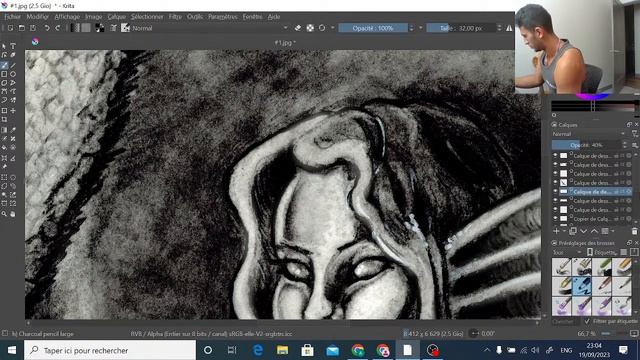The image size is (640, 360).
Task: Select the highlighted Calque de de... layer
Action: (596, 191)
